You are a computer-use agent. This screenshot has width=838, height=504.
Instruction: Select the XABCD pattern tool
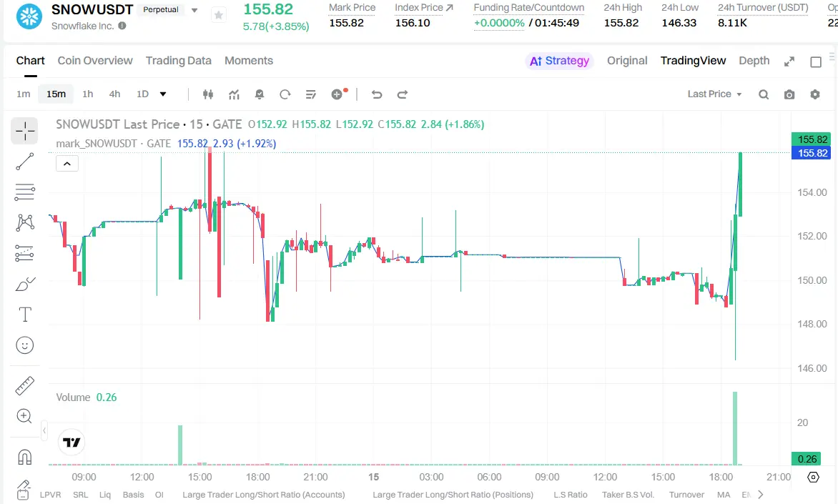pyautogui.click(x=24, y=222)
